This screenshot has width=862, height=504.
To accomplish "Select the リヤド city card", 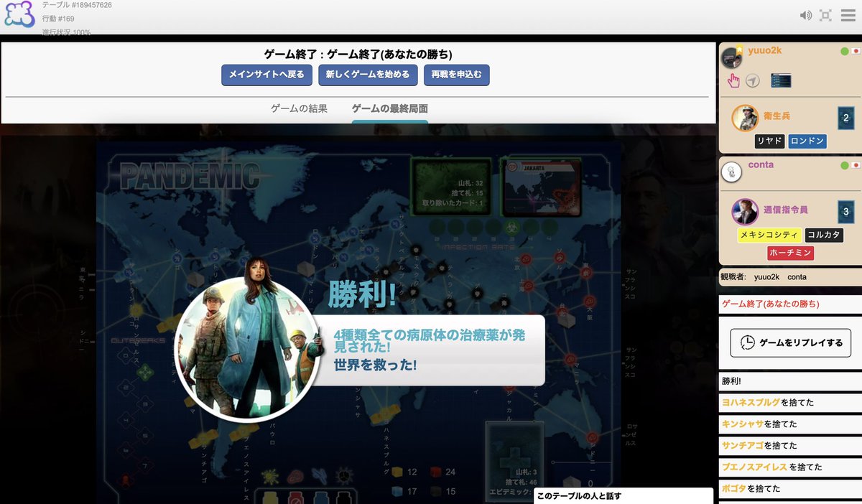I will (769, 141).
